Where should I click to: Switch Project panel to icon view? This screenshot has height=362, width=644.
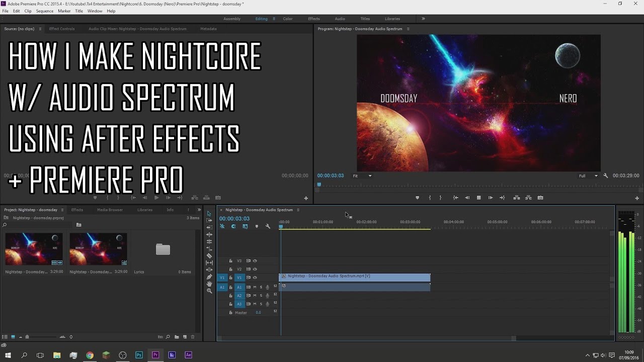(x=13, y=337)
